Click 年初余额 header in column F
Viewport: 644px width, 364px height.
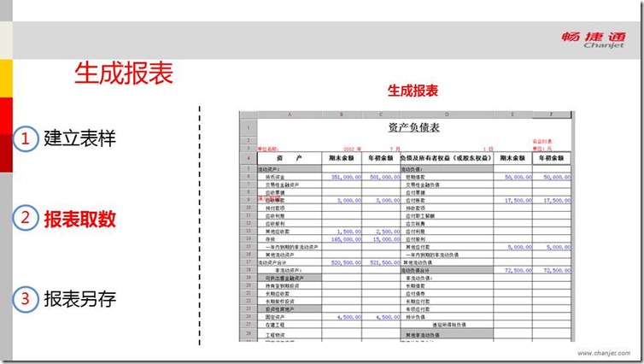click(552, 158)
